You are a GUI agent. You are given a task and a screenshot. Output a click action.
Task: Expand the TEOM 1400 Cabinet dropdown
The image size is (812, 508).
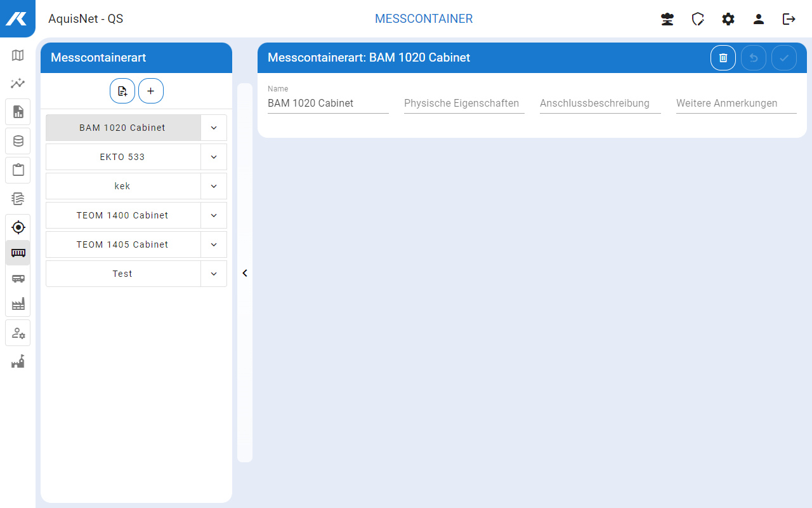[214, 215]
